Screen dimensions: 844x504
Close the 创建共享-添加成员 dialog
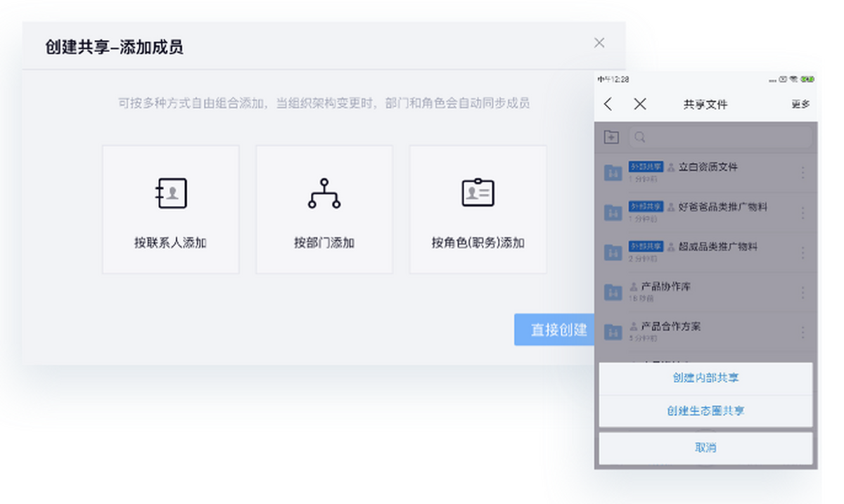(x=599, y=43)
